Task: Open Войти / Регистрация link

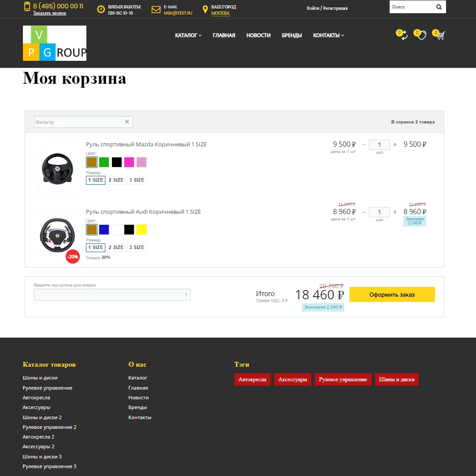Action: click(327, 8)
